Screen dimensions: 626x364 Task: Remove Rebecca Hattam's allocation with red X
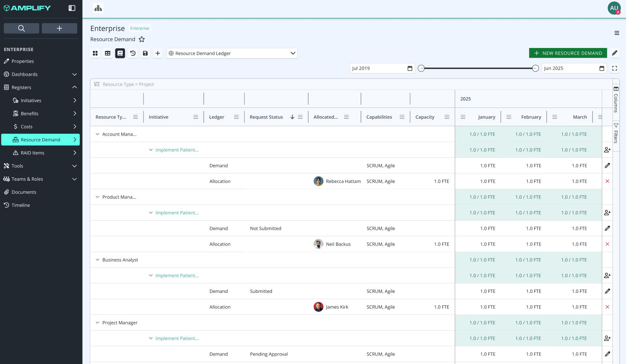click(607, 181)
